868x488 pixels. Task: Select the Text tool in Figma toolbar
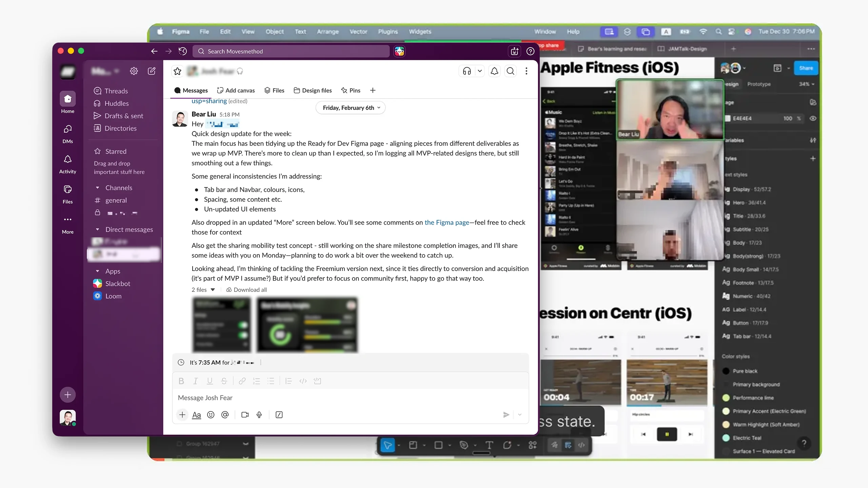pos(489,445)
